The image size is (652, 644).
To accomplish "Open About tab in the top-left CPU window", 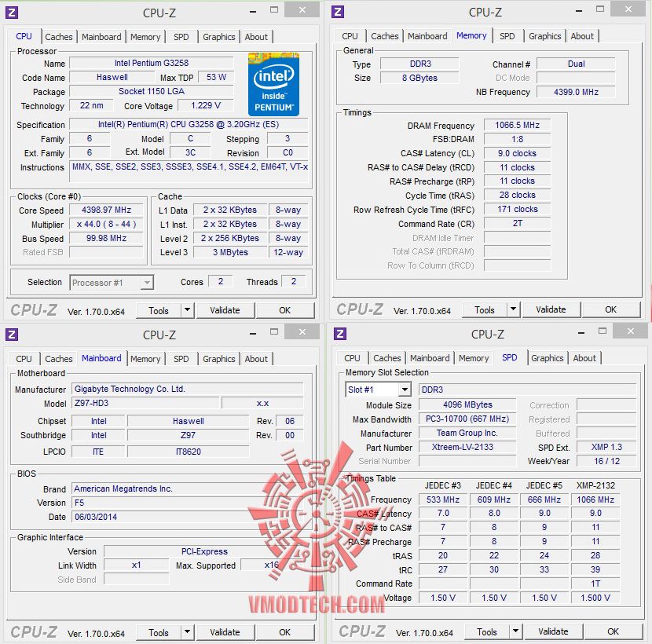I will pos(256,37).
